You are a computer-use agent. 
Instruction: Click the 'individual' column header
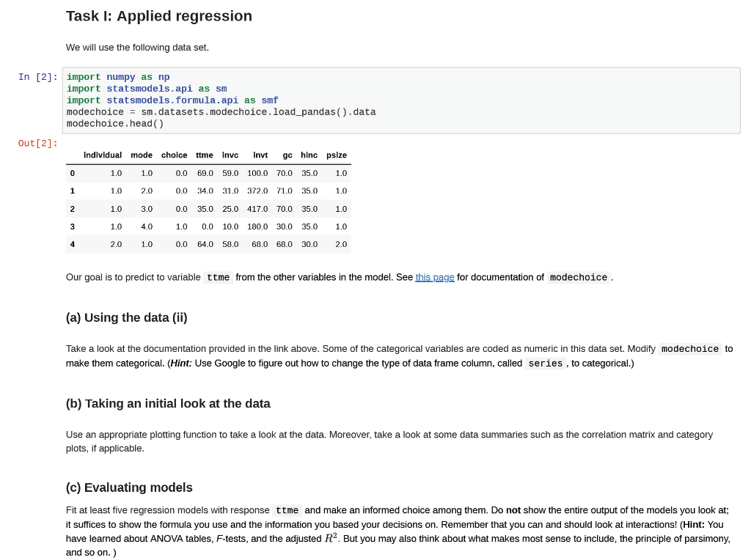pyautogui.click(x=103, y=155)
